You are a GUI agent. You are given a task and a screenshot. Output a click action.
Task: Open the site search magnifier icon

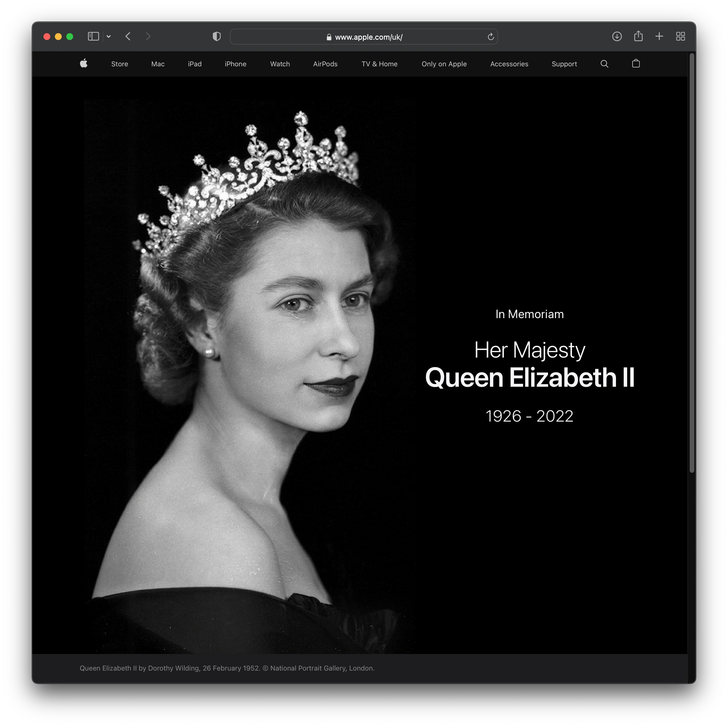coord(604,64)
